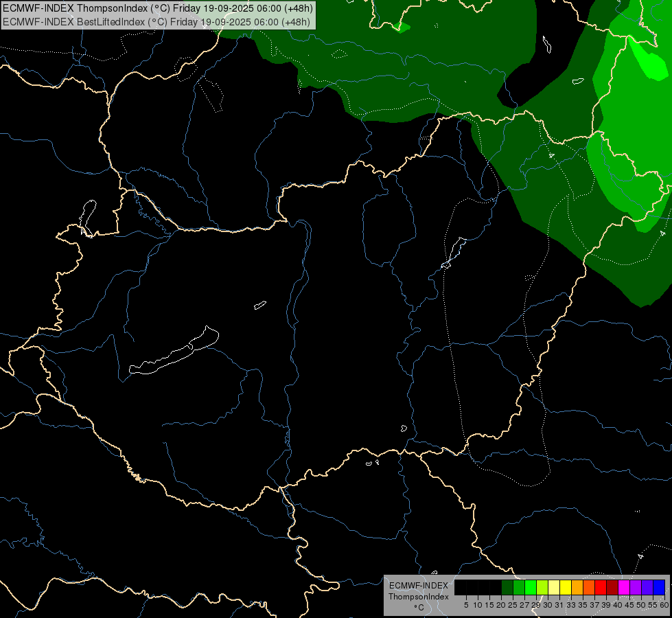The height and width of the screenshot is (618, 672).
Task: Select the magenta 40–45 legend swatch
Action: (624, 587)
